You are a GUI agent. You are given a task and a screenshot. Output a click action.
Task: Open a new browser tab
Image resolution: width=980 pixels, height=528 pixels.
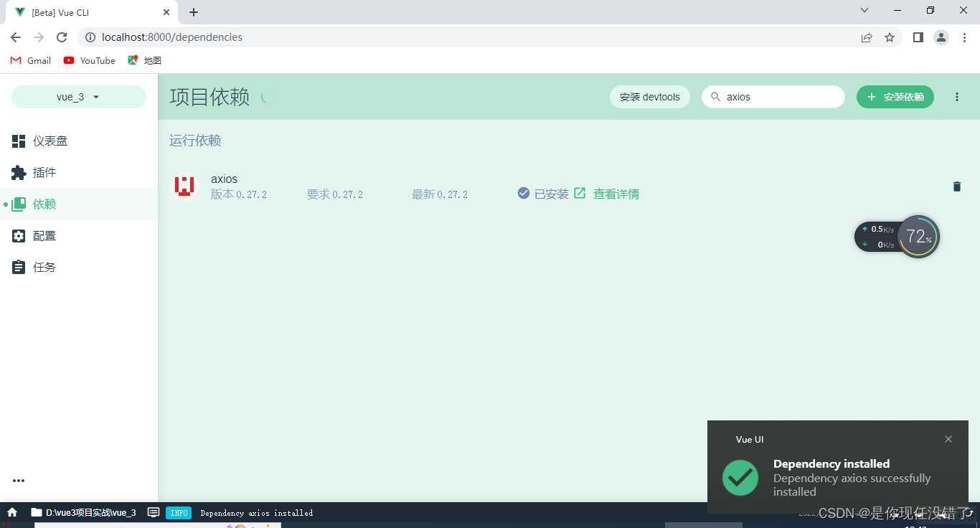pyautogui.click(x=194, y=12)
